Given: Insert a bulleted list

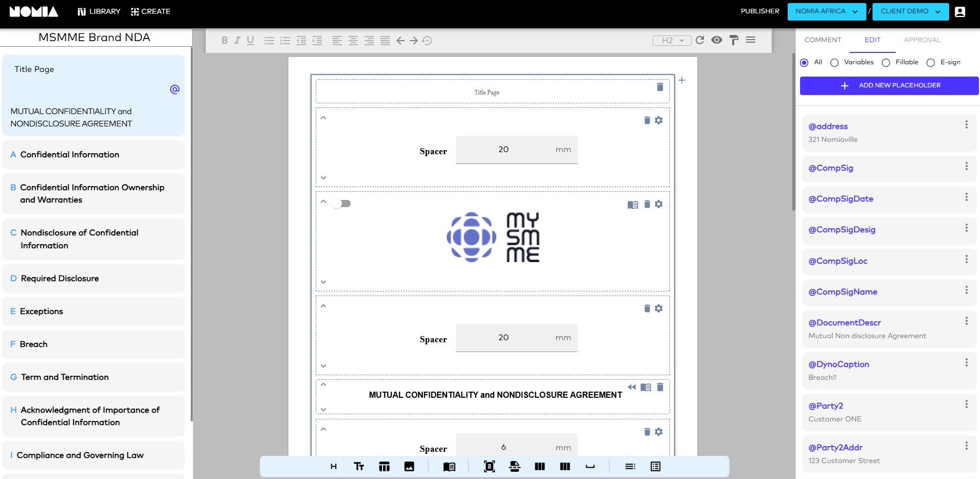Looking at the screenshot, I should click(x=269, y=40).
